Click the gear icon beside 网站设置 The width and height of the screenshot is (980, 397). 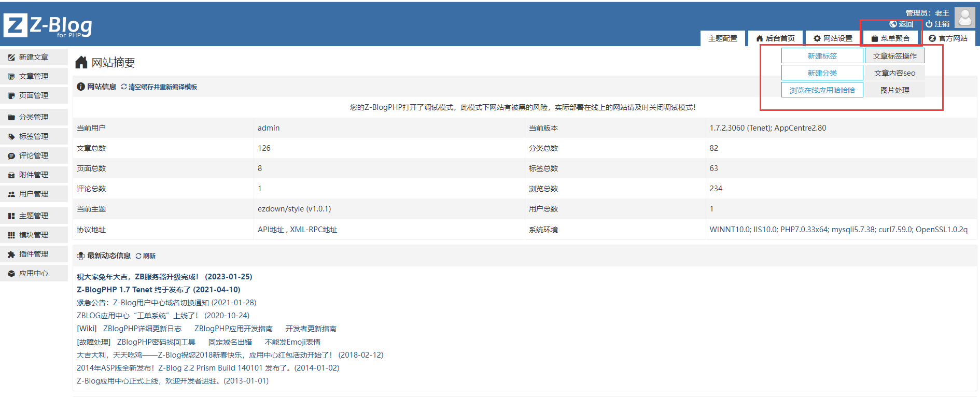817,38
